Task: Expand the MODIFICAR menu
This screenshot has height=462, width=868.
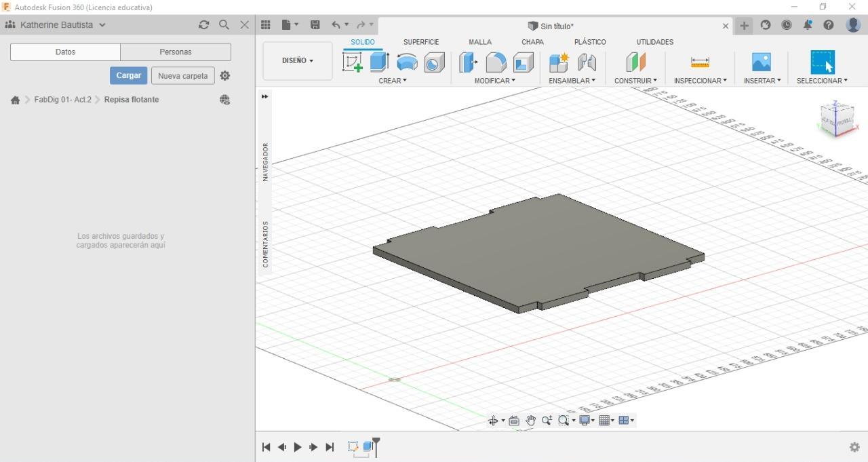Action: (x=495, y=80)
